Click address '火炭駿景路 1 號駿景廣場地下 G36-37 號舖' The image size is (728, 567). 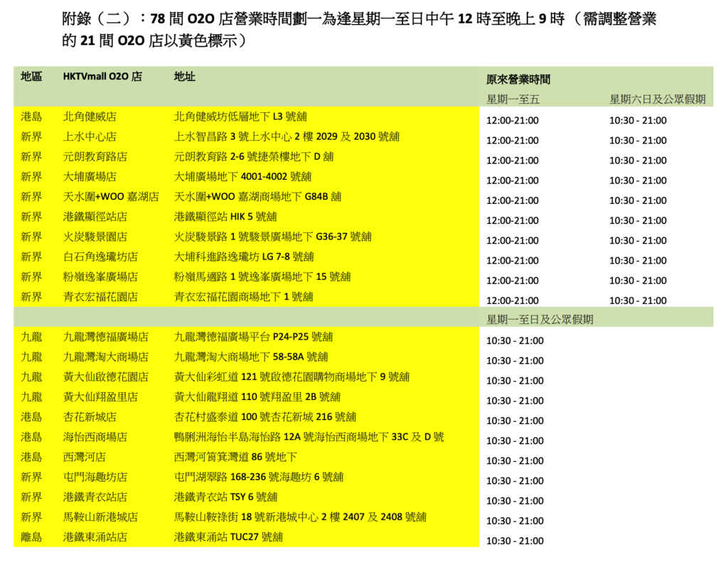(x=273, y=237)
